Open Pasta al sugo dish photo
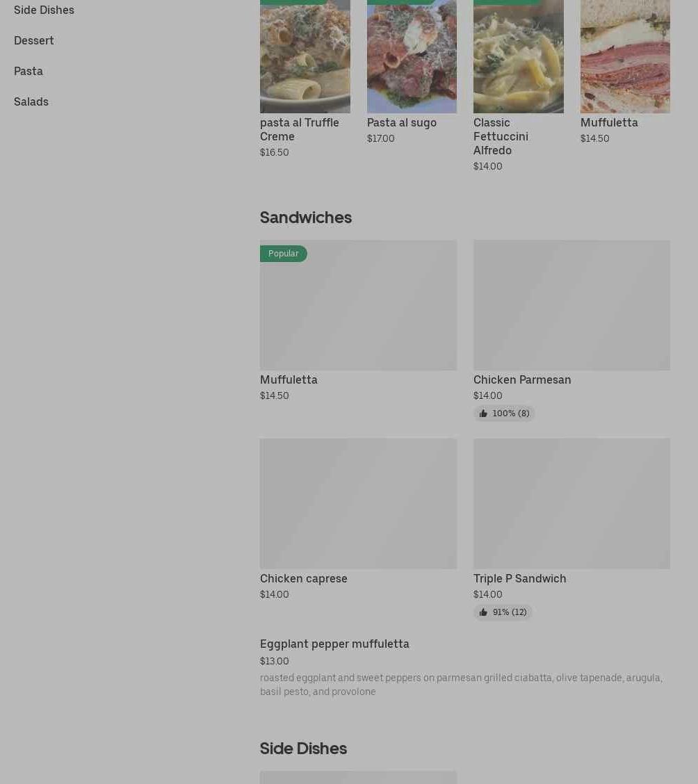 412,56
